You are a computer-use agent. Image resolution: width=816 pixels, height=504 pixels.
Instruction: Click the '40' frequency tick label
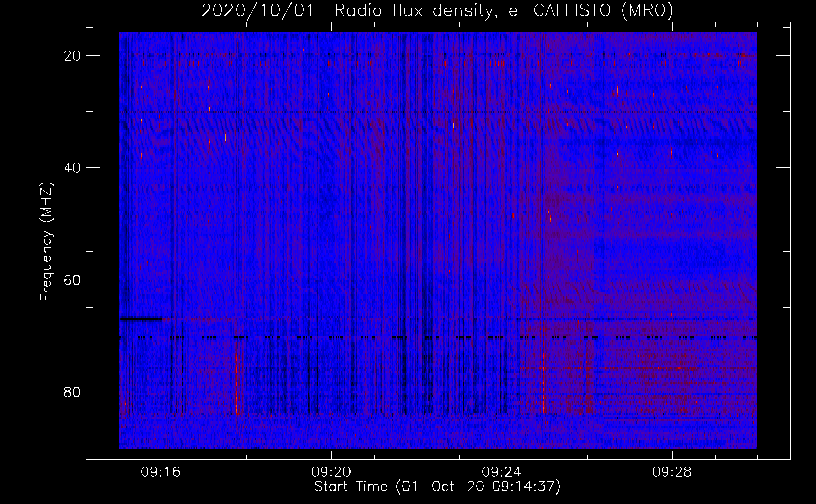coord(72,168)
